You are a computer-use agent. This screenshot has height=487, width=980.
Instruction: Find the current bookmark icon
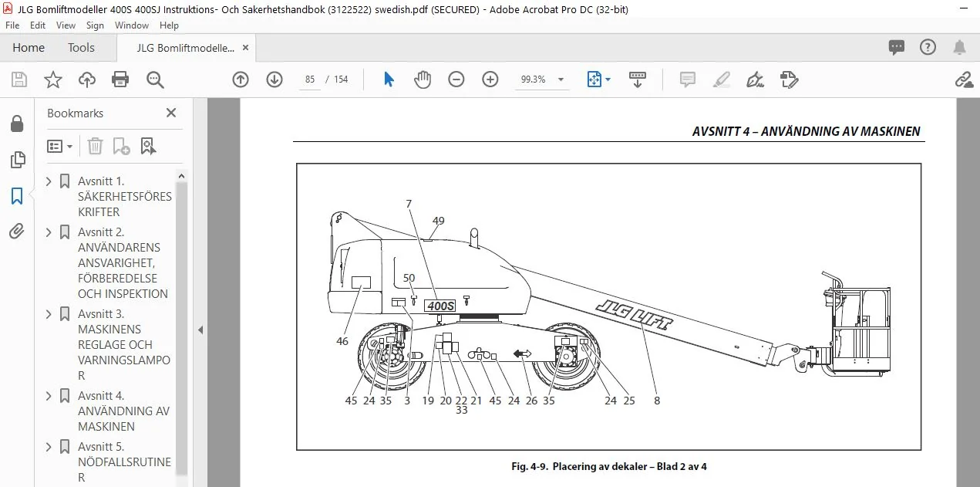tap(148, 146)
